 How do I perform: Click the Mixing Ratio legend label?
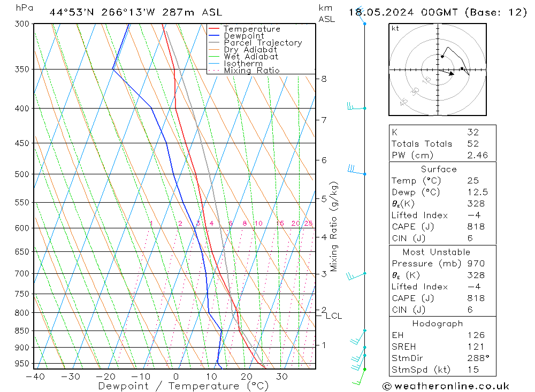click(x=251, y=70)
